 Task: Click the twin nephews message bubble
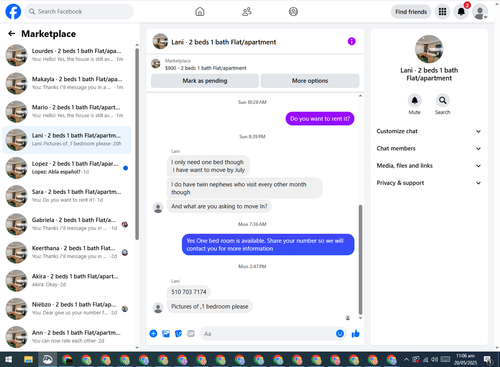point(244,188)
